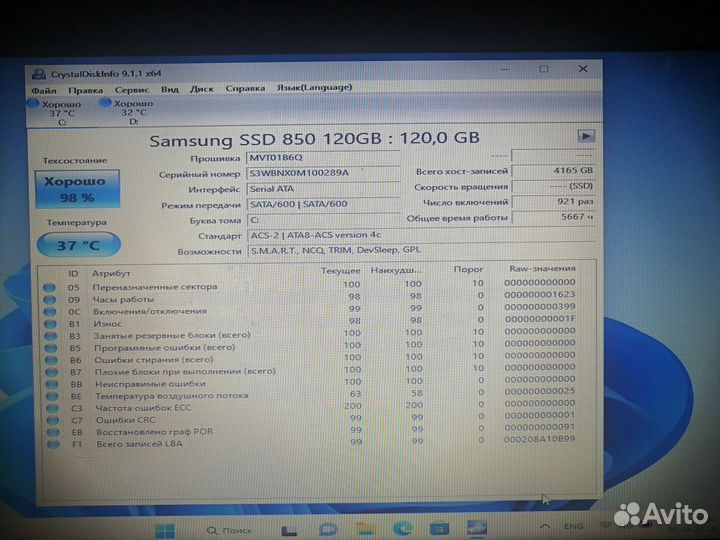Click the transfer mode field SATA/600 | SATA/600
Screen dimensions: 720x540
(x=323, y=204)
